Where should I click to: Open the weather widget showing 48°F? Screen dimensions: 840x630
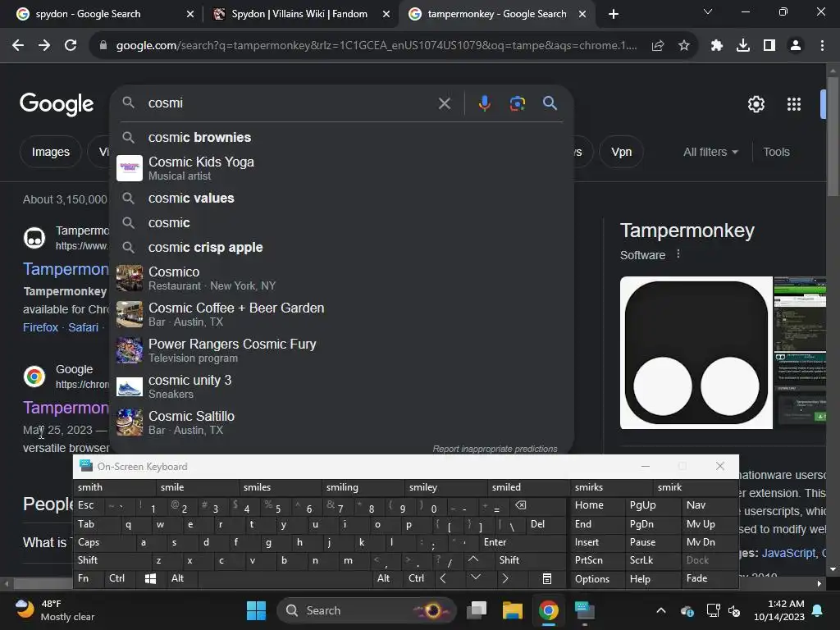point(54,610)
